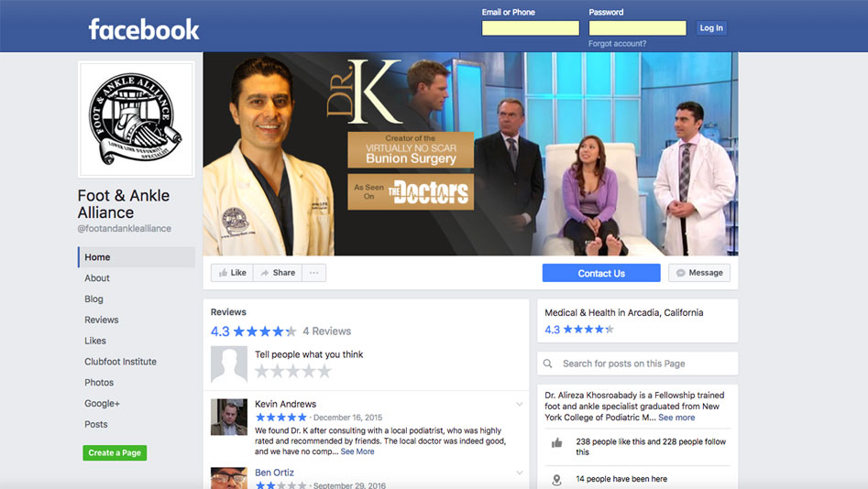Click the search magnifier icon
Image resolution: width=868 pixels, height=489 pixels.
coord(547,364)
